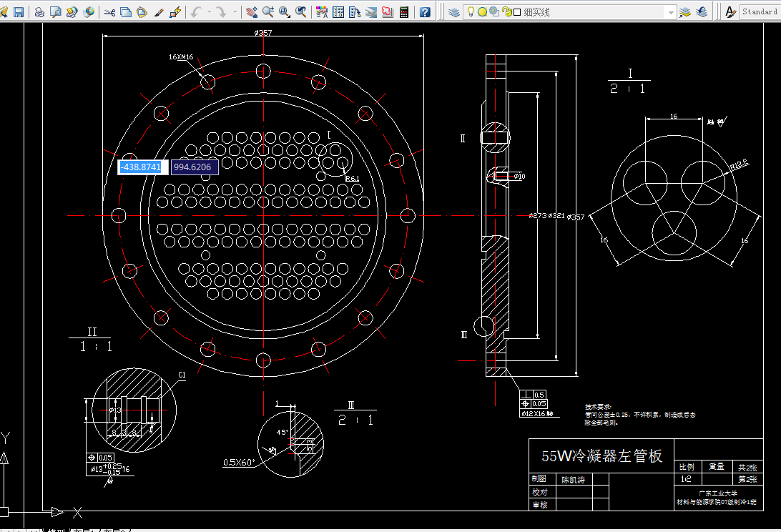
Task: Click the Save icon in the toolbar
Action: coord(19,12)
